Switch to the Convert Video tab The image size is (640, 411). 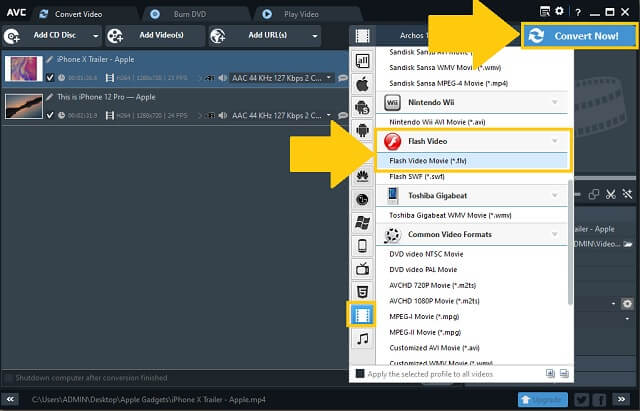pyautogui.click(x=78, y=14)
